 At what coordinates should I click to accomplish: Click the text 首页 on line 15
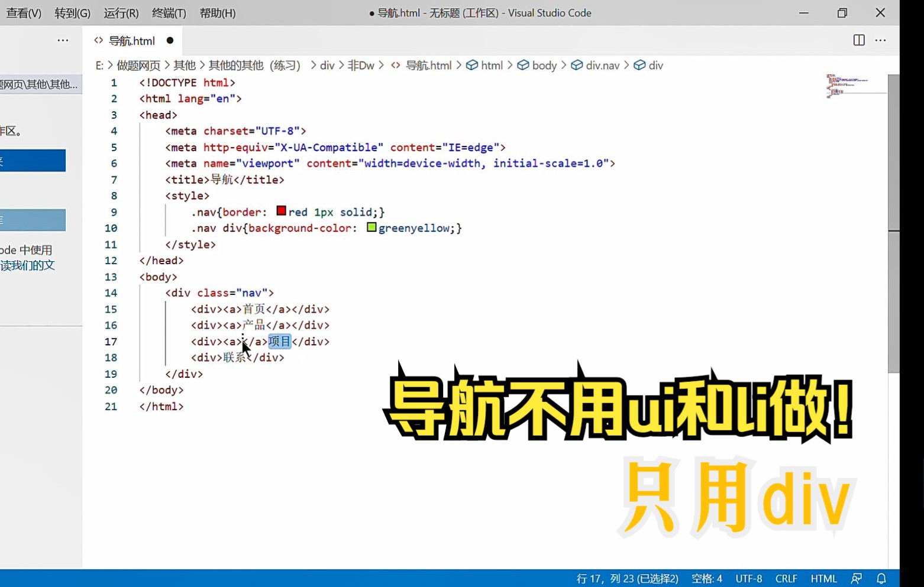(x=254, y=309)
